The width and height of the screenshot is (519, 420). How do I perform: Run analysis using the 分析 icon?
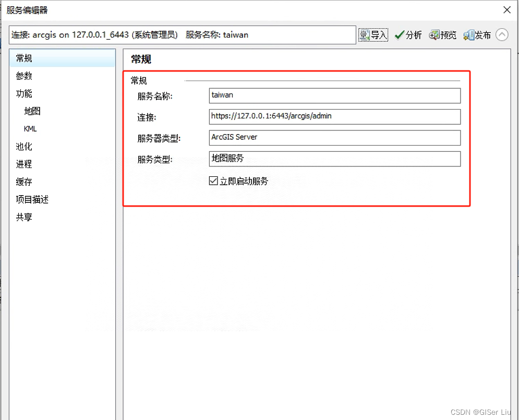click(x=408, y=34)
